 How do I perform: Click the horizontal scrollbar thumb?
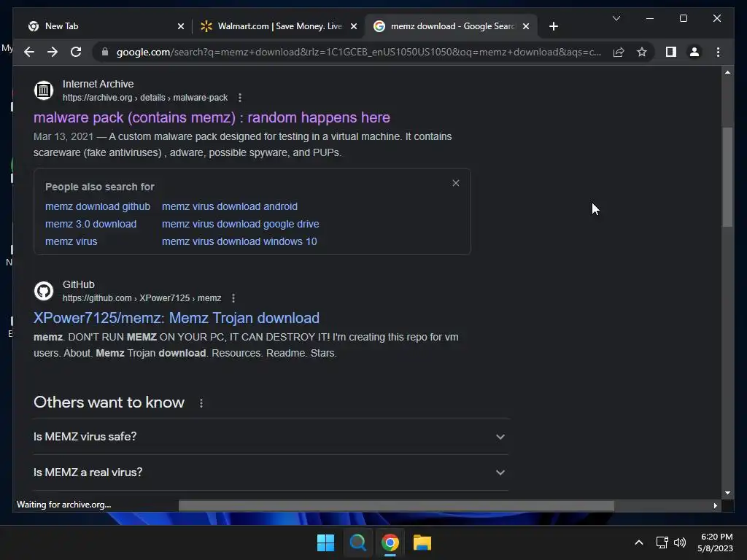click(396, 506)
